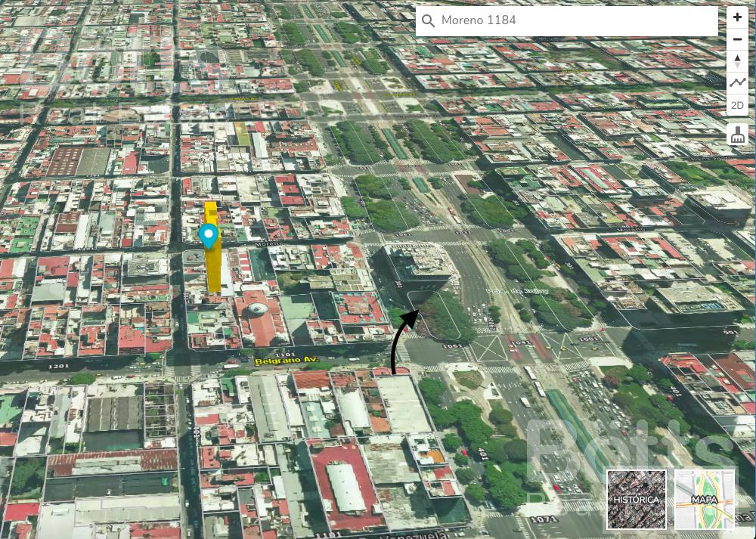Click the 1001 block number label
The width and height of the screenshot is (756, 539).
(588, 339)
